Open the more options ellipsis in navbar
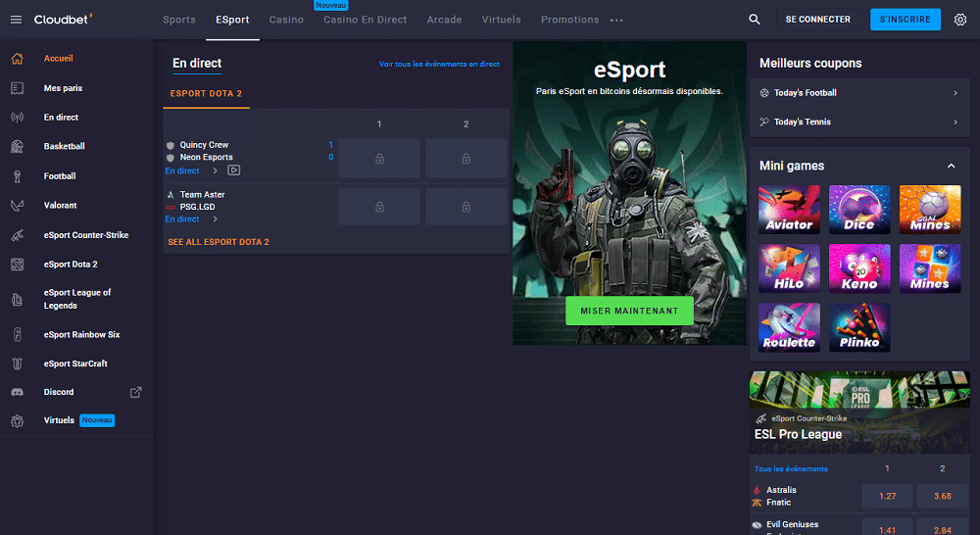The width and height of the screenshot is (980, 535). pyautogui.click(x=616, y=20)
